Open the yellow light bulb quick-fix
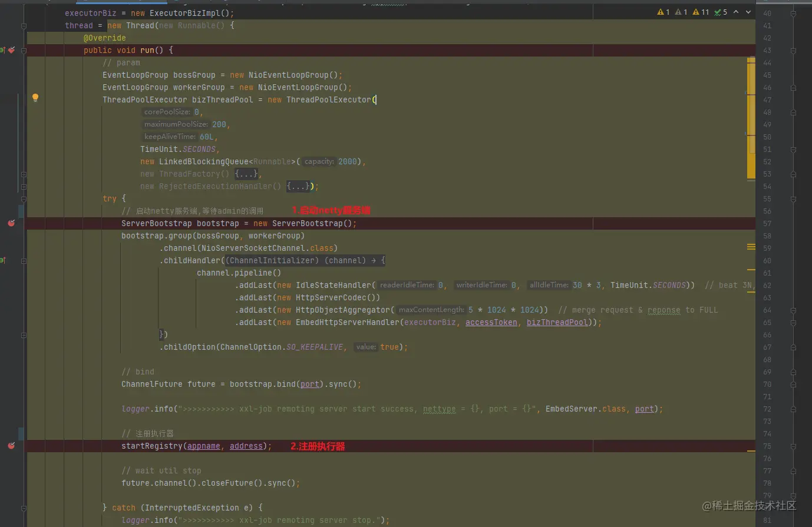 click(35, 98)
